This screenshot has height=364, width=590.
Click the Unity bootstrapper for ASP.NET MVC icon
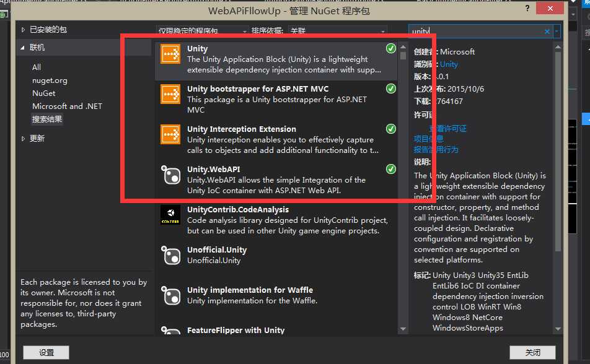[x=170, y=94]
